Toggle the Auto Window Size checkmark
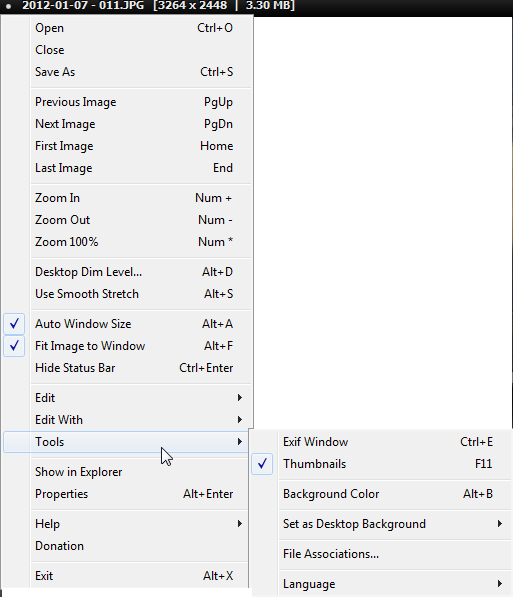This screenshot has width=513, height=597. click(x=14, y=324)
